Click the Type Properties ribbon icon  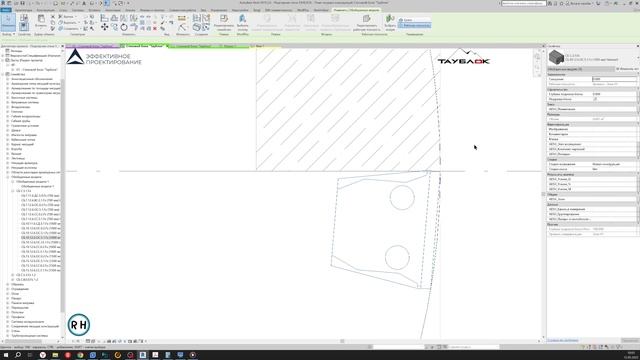(24, 18)
